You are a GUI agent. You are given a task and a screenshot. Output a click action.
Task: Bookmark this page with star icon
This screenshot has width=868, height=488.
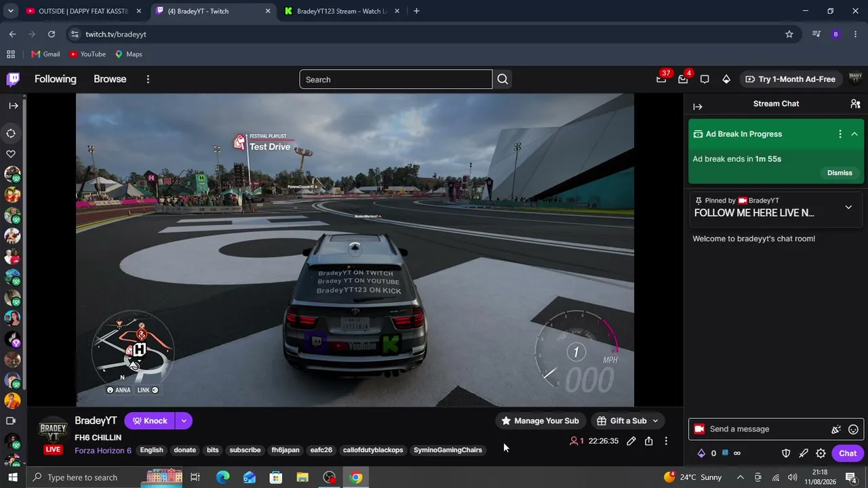tap(789, 34)
